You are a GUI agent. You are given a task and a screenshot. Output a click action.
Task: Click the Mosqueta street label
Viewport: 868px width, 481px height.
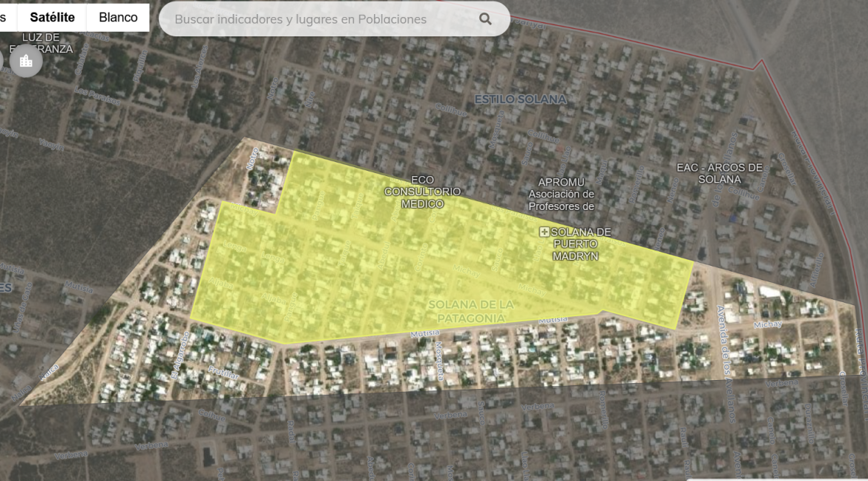[x=440, y=361]
